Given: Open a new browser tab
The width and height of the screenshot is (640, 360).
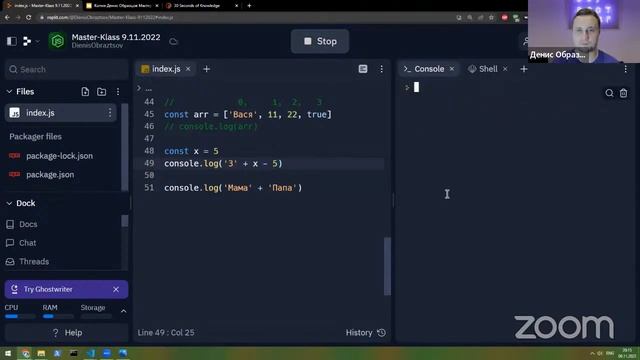Looking at the screenshot, I should (x=249, y=6).
